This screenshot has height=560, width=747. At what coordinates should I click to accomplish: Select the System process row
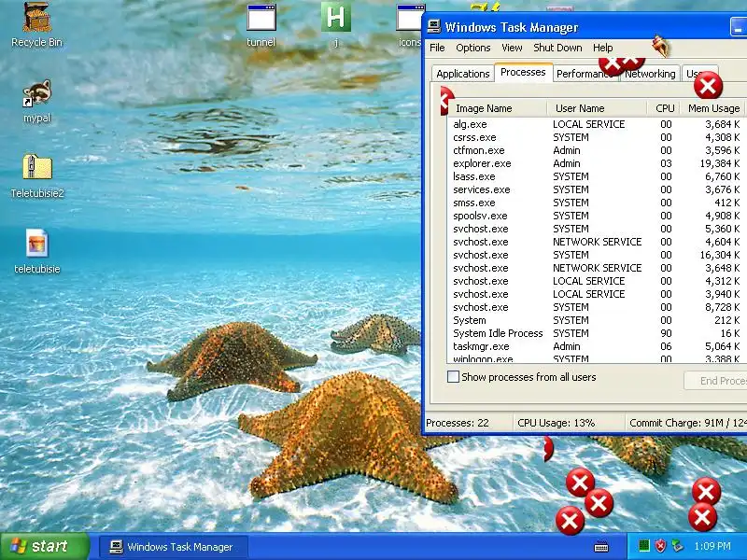coord(597,320)
